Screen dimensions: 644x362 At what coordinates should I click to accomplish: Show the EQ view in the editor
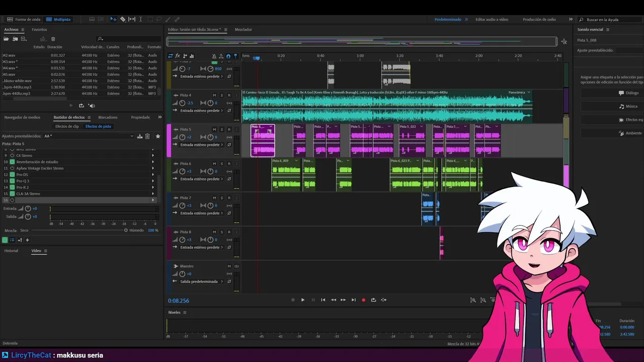click(x=192, y=56)
